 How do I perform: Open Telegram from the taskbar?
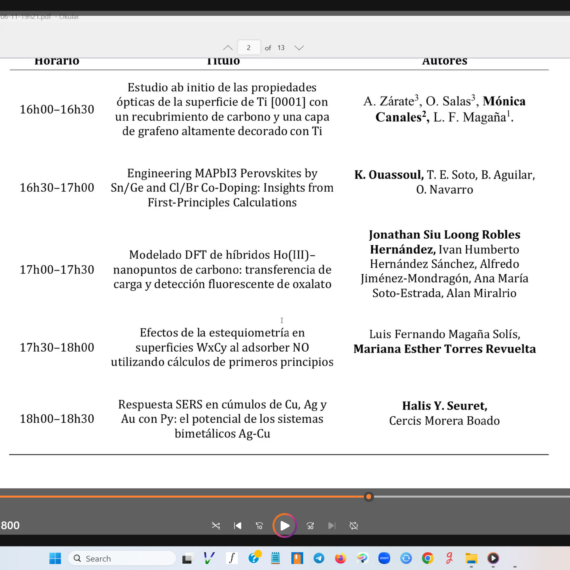point(319,558)
